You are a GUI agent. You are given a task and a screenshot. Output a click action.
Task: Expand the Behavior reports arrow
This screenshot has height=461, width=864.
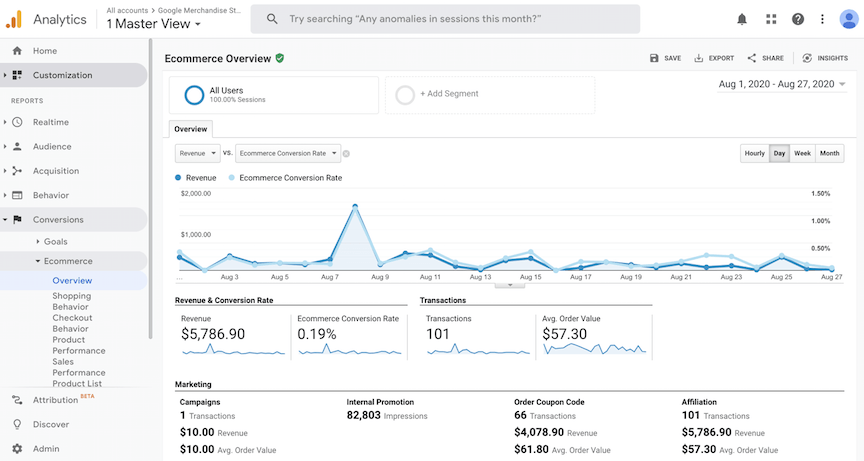[x=4, y=195]
